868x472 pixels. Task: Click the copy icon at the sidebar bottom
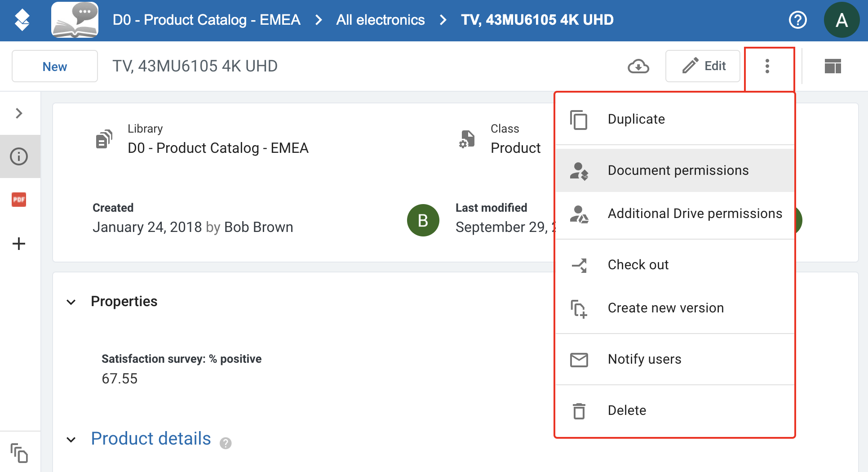[19, 453]
